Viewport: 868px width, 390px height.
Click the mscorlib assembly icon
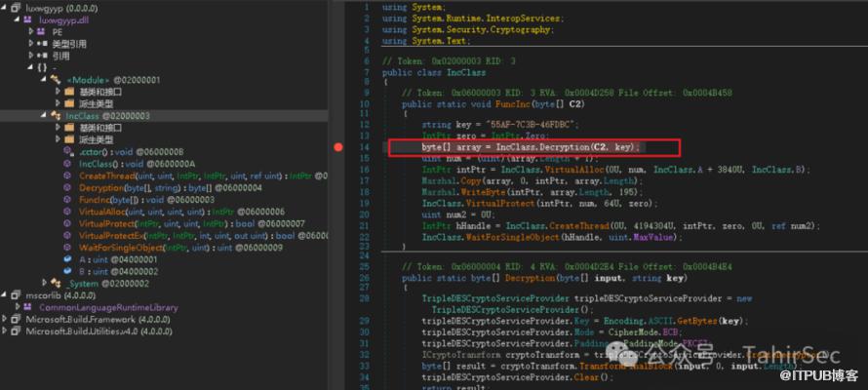point(16,295)
